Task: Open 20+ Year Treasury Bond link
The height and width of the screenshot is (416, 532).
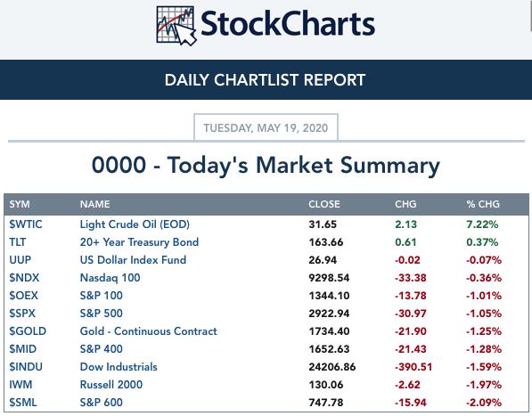Action: 139,242
